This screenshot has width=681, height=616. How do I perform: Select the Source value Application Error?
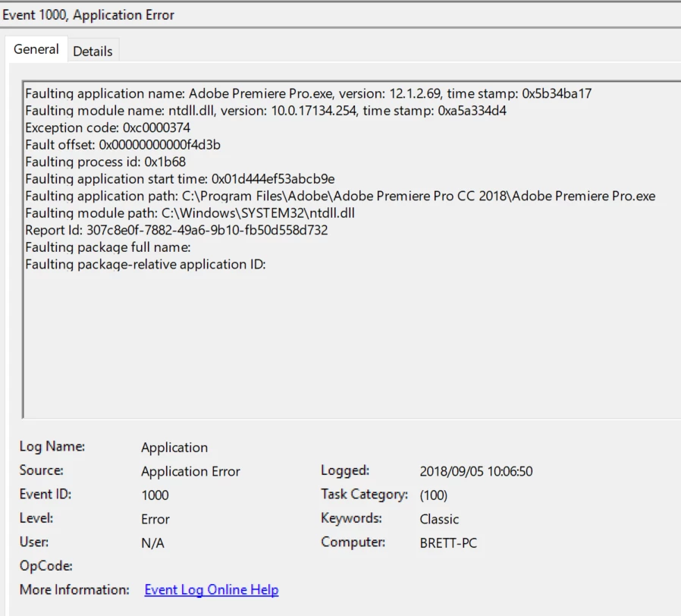coord(190,471)
